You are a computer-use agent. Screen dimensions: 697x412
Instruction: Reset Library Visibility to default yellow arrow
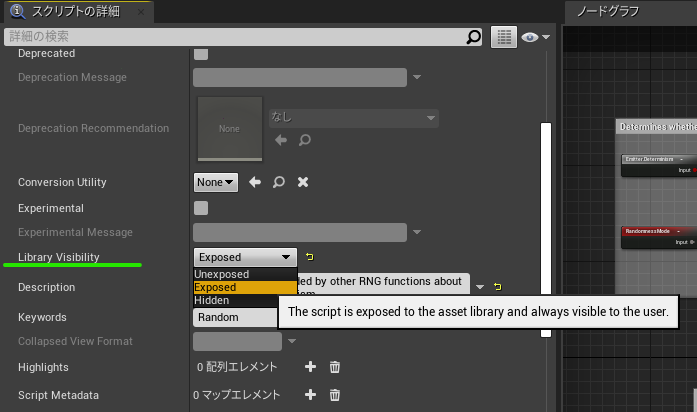310,257
